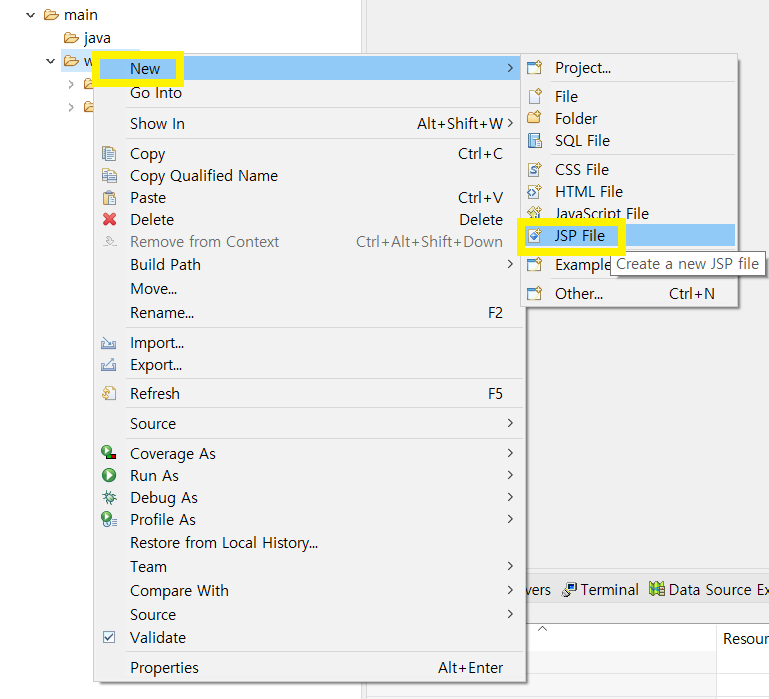
Task: Click the Copy Qualified Name icon
Action: tap(109, 176)
